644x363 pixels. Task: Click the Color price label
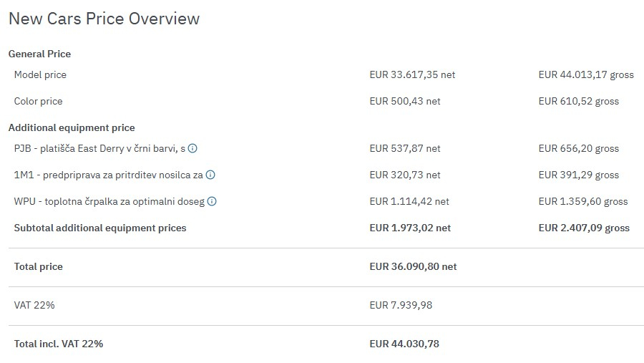click(x=38, y=101)
